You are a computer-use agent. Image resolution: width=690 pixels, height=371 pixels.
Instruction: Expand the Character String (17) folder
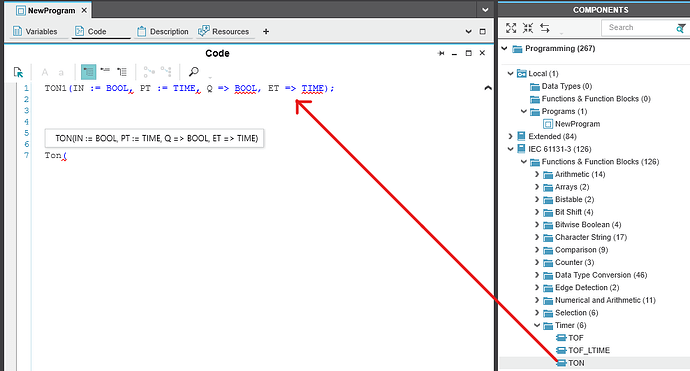(x=537, y=237)
